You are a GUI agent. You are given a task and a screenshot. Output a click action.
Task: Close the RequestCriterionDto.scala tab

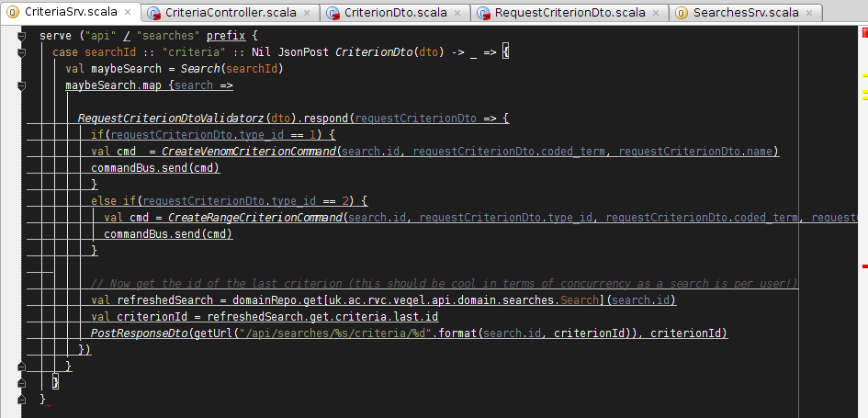coord(657,13)
